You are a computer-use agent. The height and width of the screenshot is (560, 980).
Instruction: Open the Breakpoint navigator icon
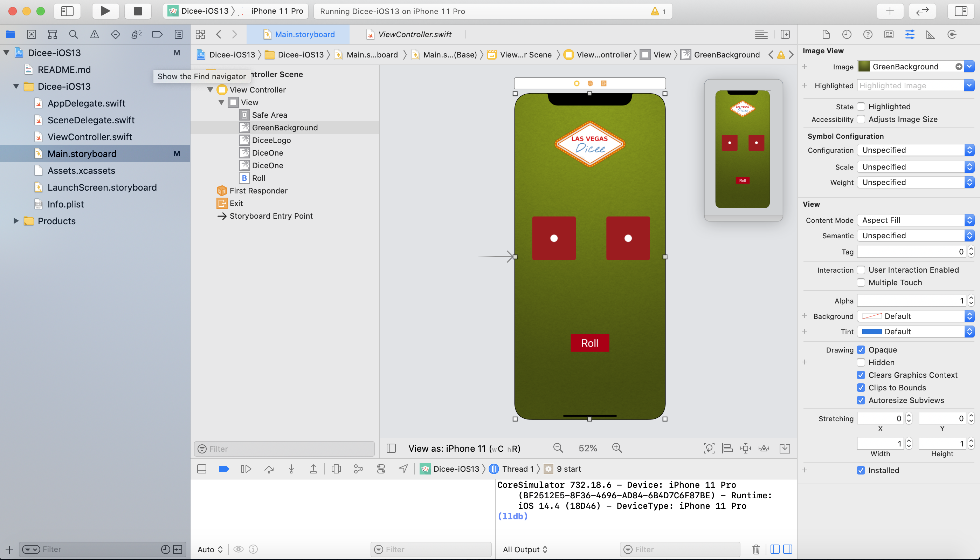point(157,35)
